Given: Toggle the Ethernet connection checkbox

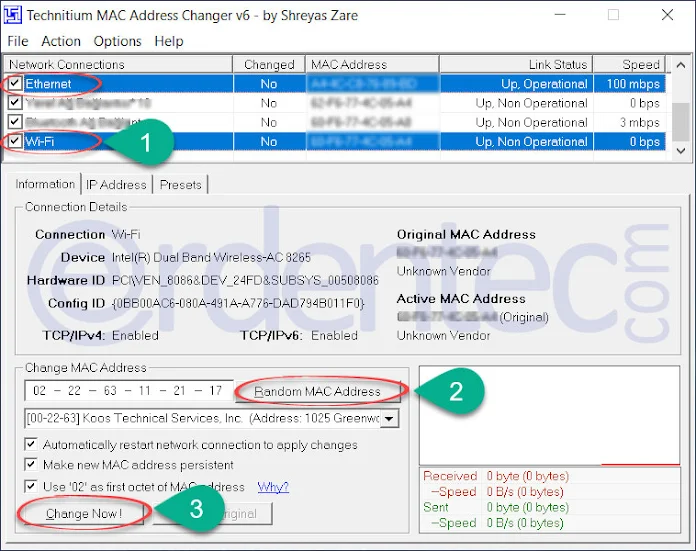Looking at the screenshot, I should coord(15,83).
